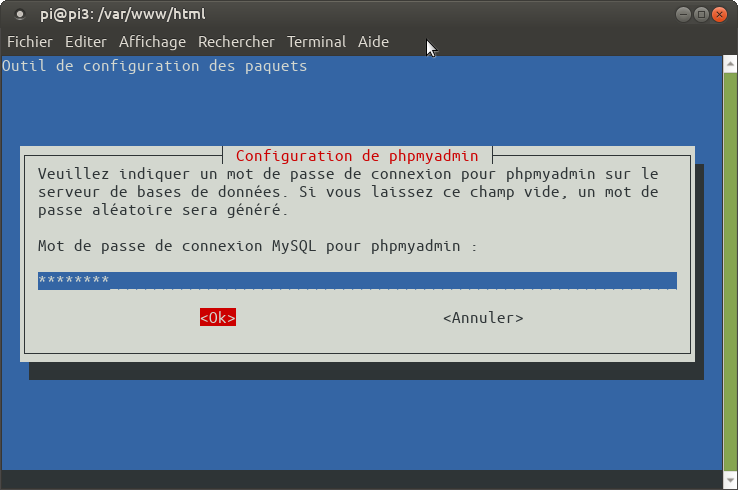Close the terminal with the orange X
Image resolution: width=738 pixels, height=490 pixels.
coord(720,14)
